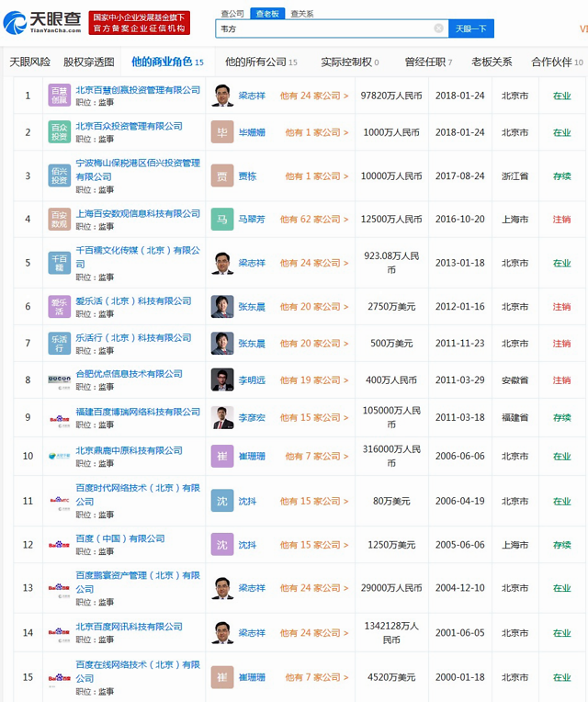Click the TianYanCha logo
Image resolution: width=588 pixels, height=702 pixels.
(40, 21)
